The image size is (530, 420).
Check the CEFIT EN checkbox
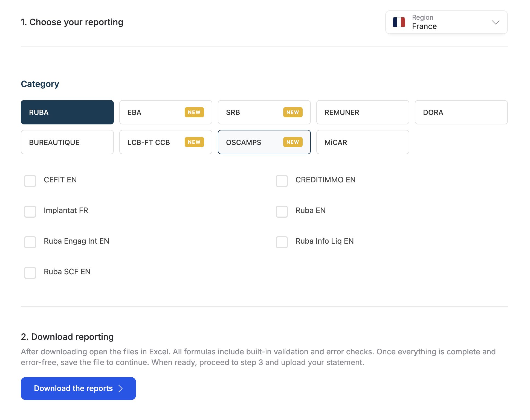pos(30,181)
